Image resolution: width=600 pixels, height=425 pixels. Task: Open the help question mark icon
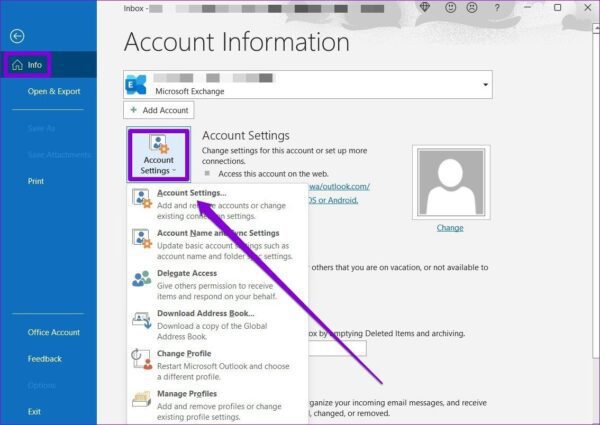pyautogui.click(x=497, y=8)
